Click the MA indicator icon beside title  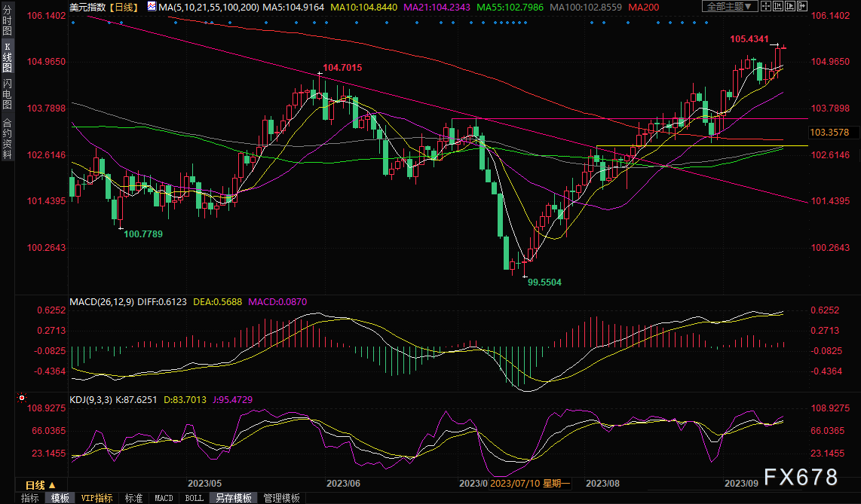coord(152,7)
